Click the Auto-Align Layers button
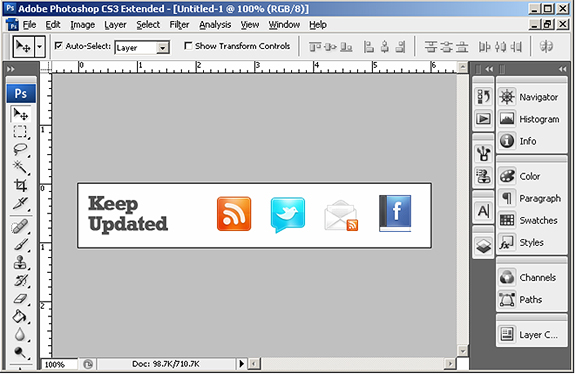576x374 pixels. pos(546,47)
